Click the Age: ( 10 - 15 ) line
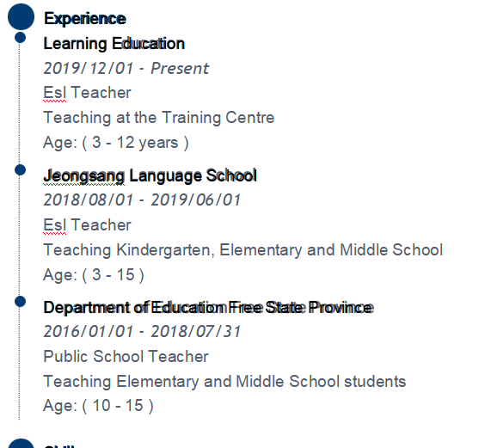 [98, 406]
